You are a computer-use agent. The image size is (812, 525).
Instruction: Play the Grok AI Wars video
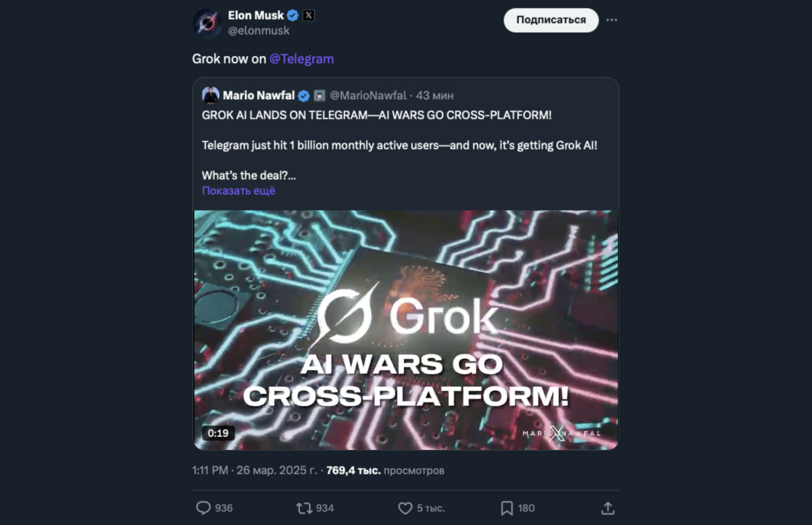[x=405, y=330]
